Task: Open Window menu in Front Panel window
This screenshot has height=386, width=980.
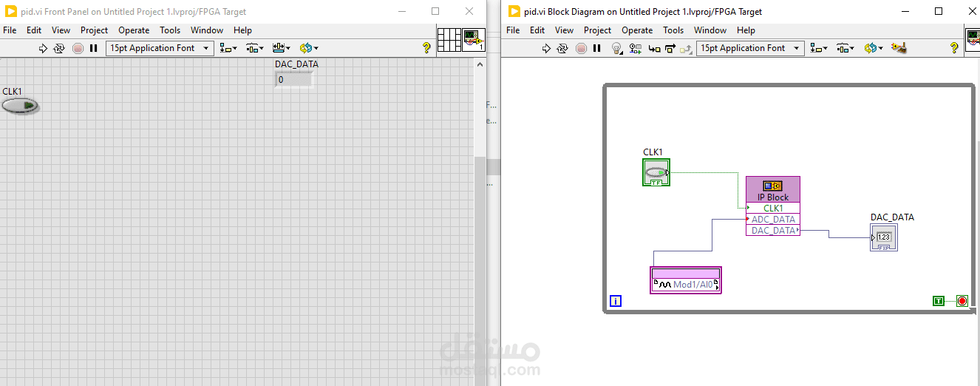Action: pos(207,30)
